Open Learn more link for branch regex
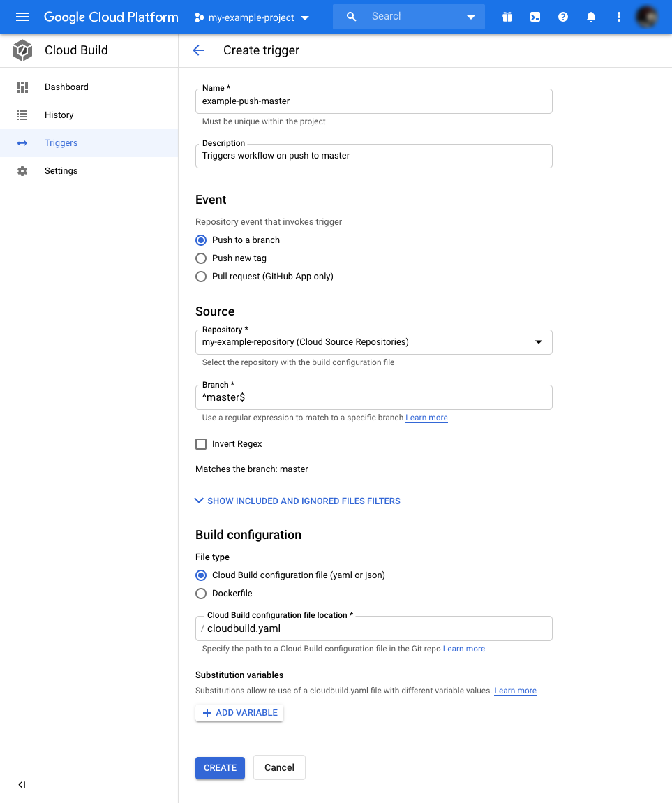This screenshot has height=803, width=672. pyautogui.click(x=426, y=418)
